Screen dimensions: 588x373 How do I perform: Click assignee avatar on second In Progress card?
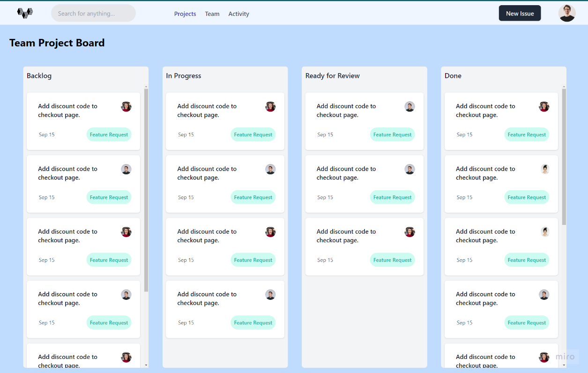pyautogui.click(x=270, y=169)
